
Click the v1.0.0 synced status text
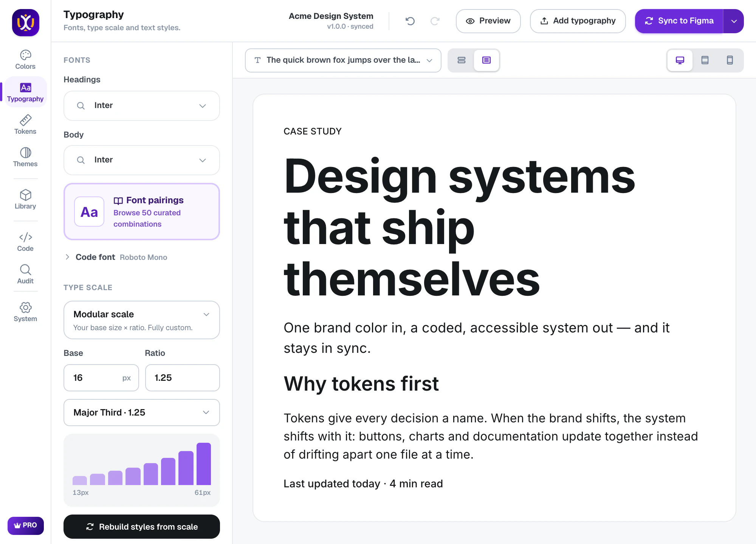(350, 26)
